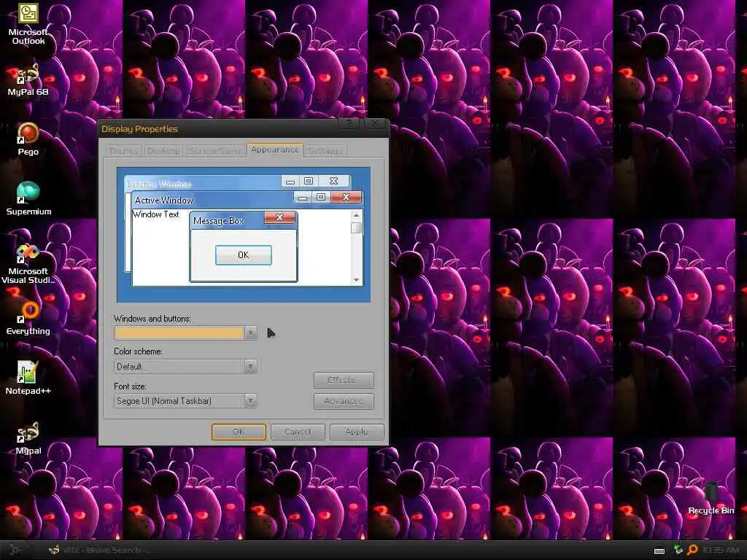This screenshot has width=747, height=560.
Task: Click the preview Message Box close icon
Action: click(x=279, y=217)
